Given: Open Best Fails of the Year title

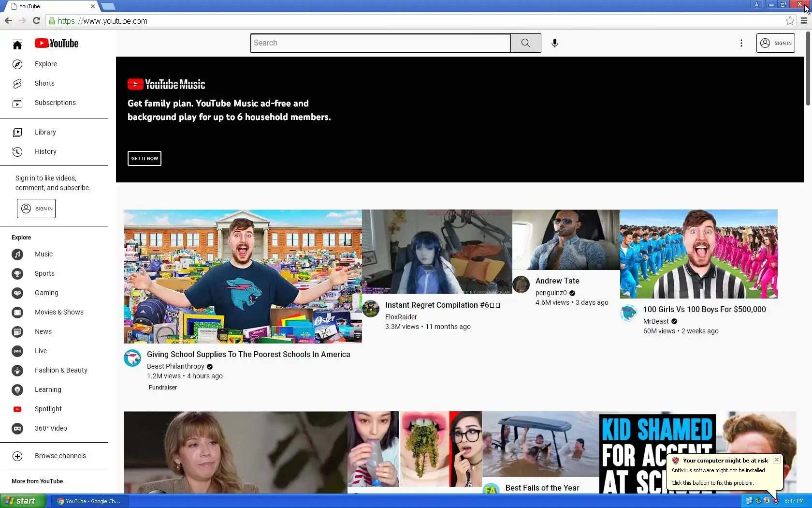Looking at the screenshot, I should pos(542,488).
